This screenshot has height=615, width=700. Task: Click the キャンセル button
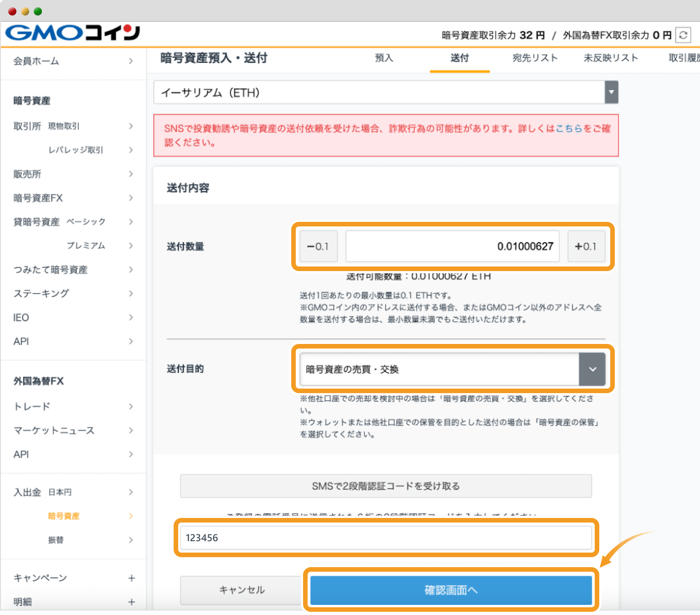coord(242,590)
